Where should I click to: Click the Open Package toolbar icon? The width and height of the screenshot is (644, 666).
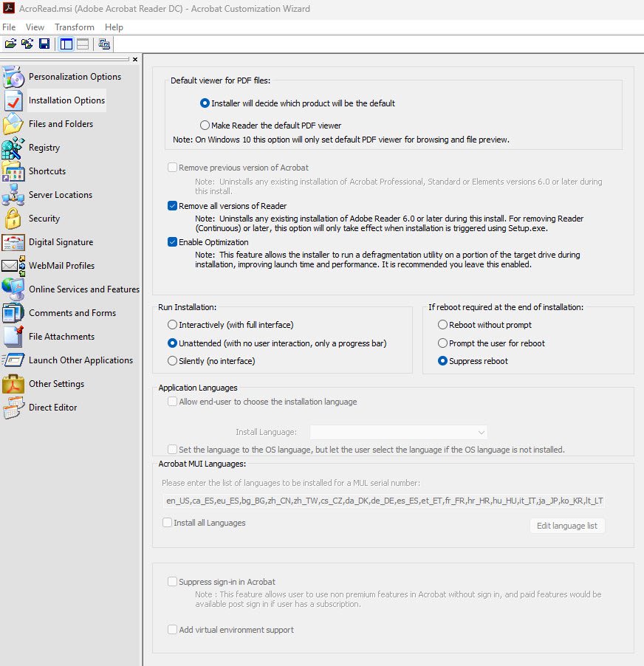(x=10, y=44)
